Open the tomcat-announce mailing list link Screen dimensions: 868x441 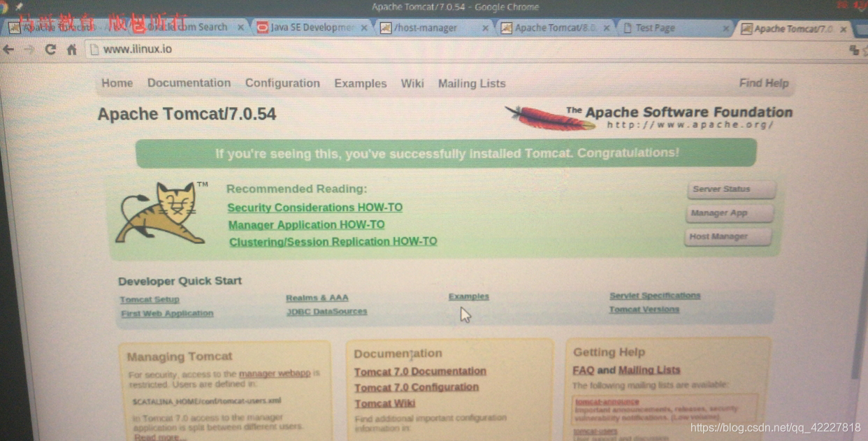coord(607,402)
